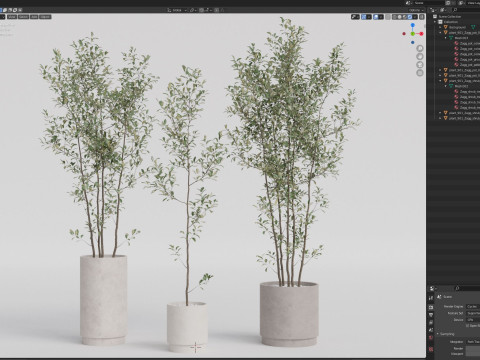Switch to material preview shading
Image resolution: width=480 pixels, height=360 pixels.
(x=405, y=17)
